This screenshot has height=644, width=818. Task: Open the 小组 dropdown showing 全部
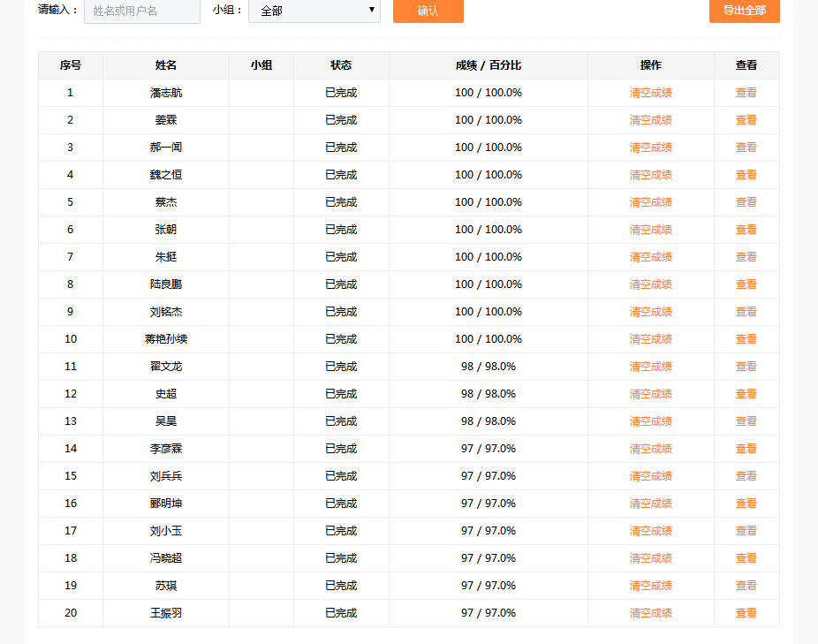pos(314,11)
